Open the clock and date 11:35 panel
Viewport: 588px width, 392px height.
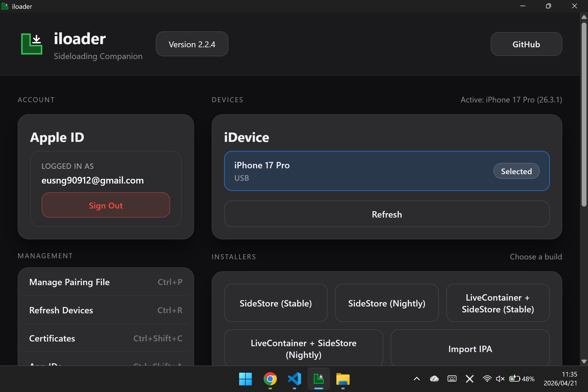[560, 379]
